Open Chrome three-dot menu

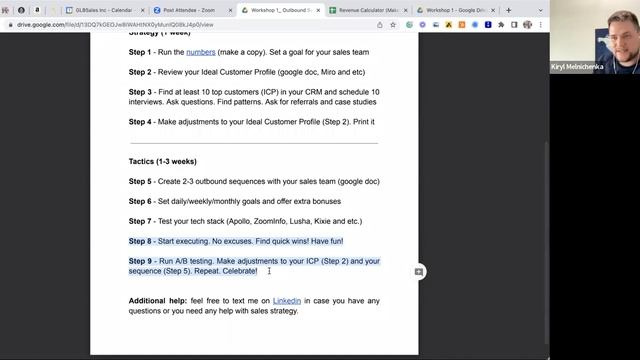click(540, 25)
